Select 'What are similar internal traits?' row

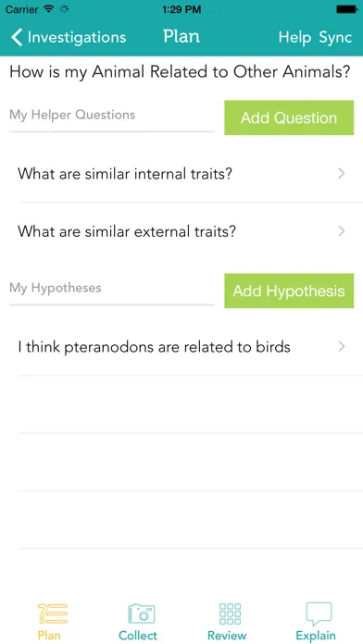191,174
